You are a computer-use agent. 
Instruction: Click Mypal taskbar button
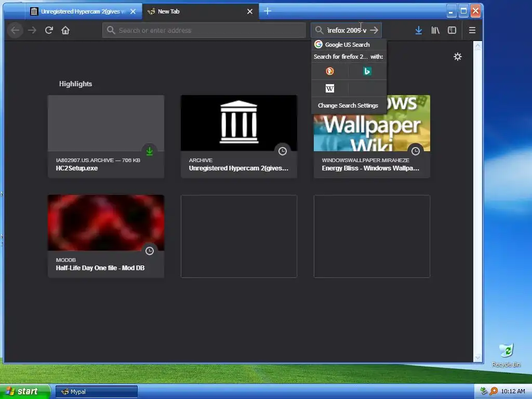pyautogui.click(x=97, y=392)
